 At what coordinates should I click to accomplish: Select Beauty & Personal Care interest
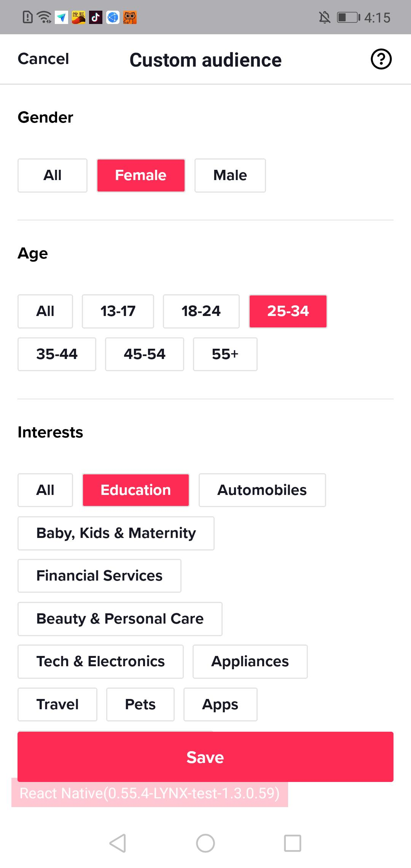coord(120,619)
